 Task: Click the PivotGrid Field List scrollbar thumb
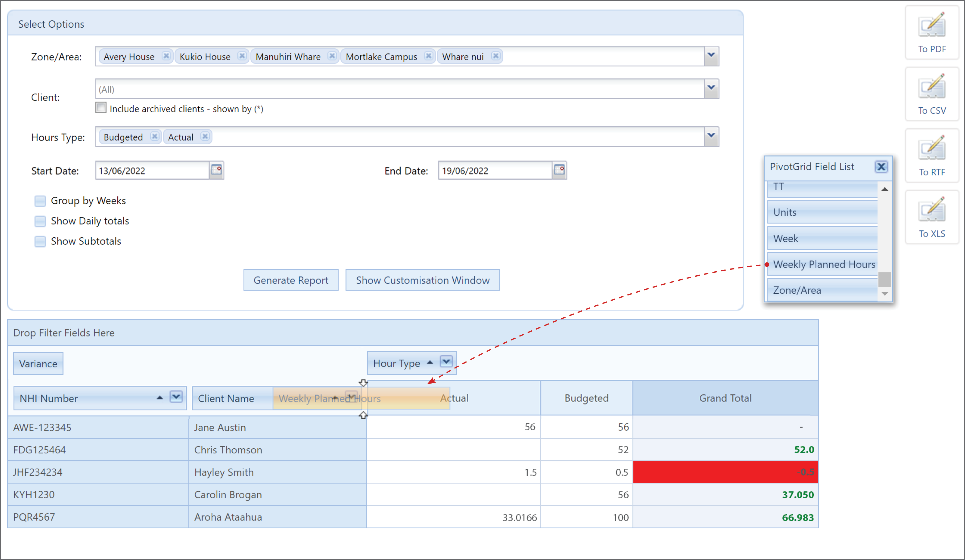[x=885, y=279]
